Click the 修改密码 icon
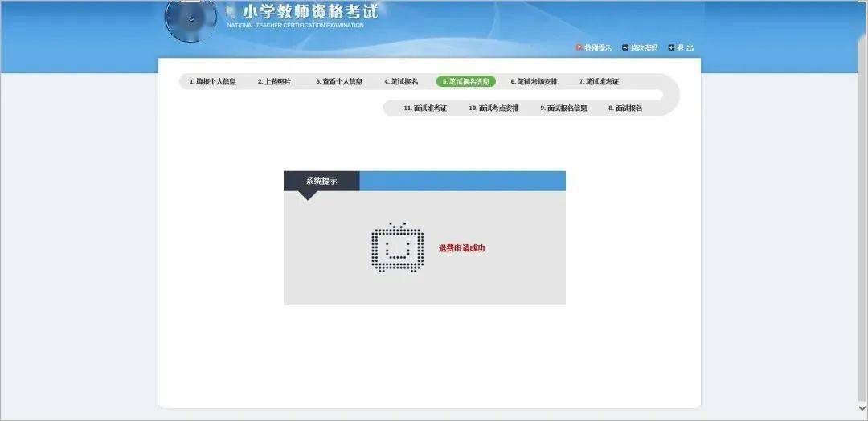The width and height of the screenshot is (868, 421). pos(625,48)
